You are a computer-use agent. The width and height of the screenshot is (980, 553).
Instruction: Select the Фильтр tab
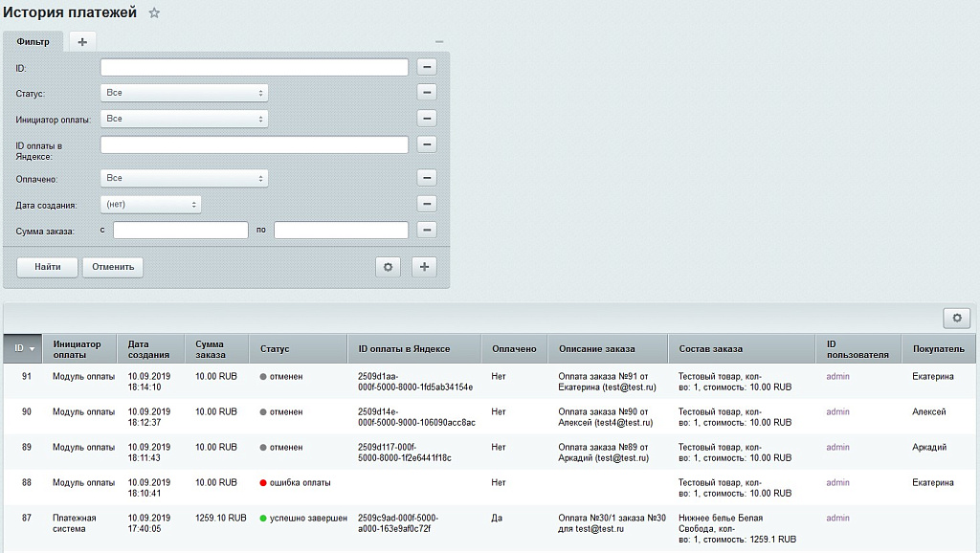pyautogui.click(x=33, y=42)
